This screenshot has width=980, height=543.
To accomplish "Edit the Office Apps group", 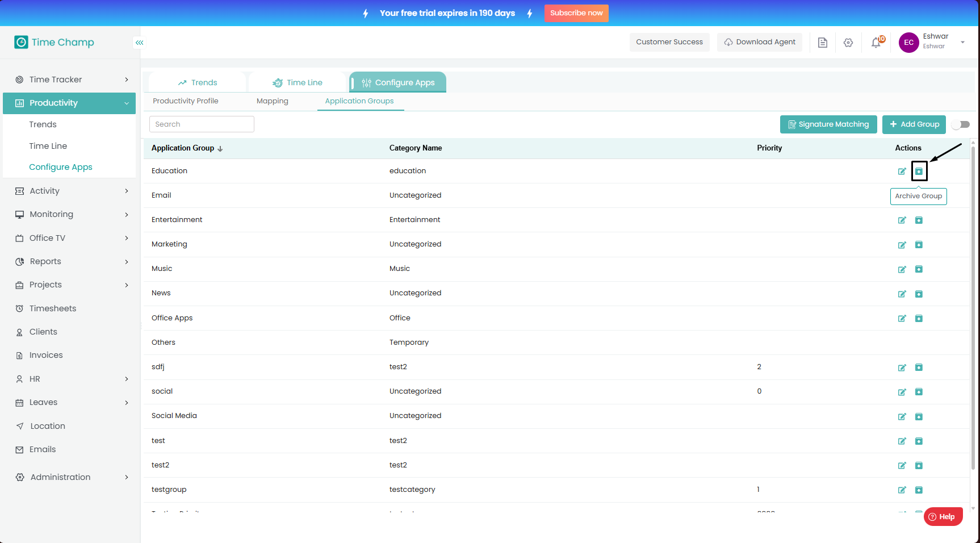I will pos(902,319).
